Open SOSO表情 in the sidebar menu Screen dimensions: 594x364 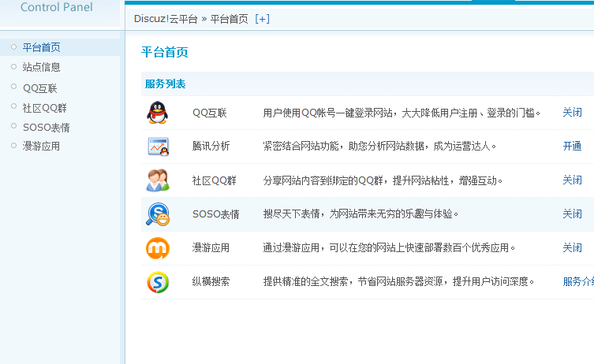pyautogui.click(x=47, y=128)
